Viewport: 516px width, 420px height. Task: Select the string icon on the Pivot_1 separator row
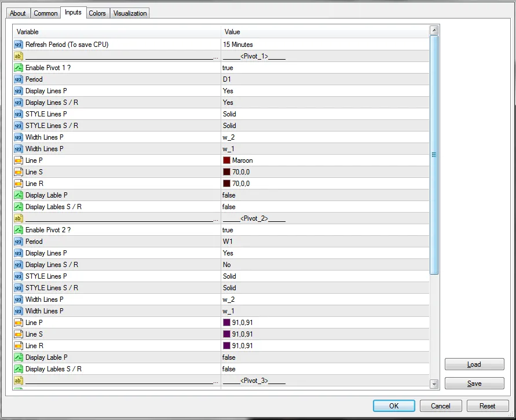tap(19, 56)
